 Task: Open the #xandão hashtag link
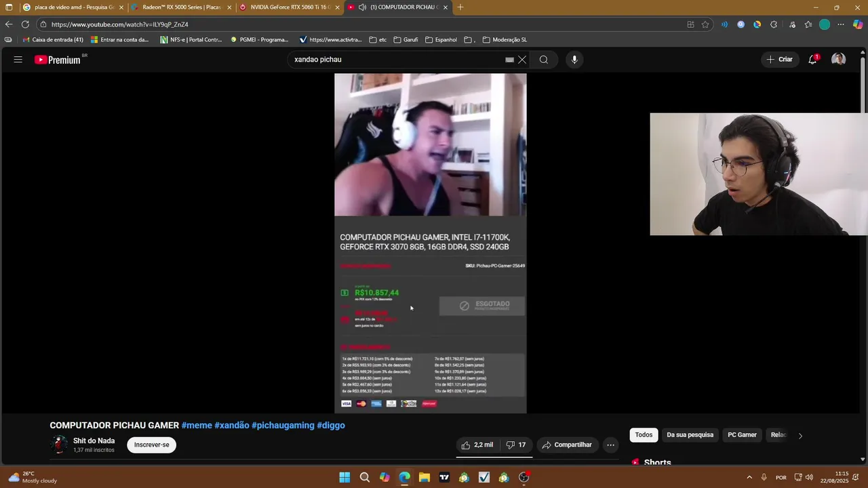tap(232, 426)
